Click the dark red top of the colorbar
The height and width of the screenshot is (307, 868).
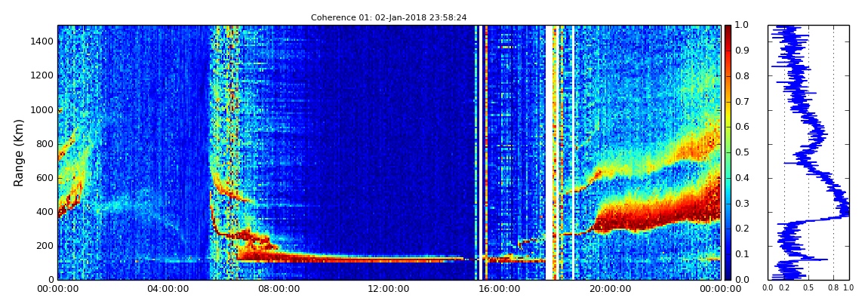728,29
